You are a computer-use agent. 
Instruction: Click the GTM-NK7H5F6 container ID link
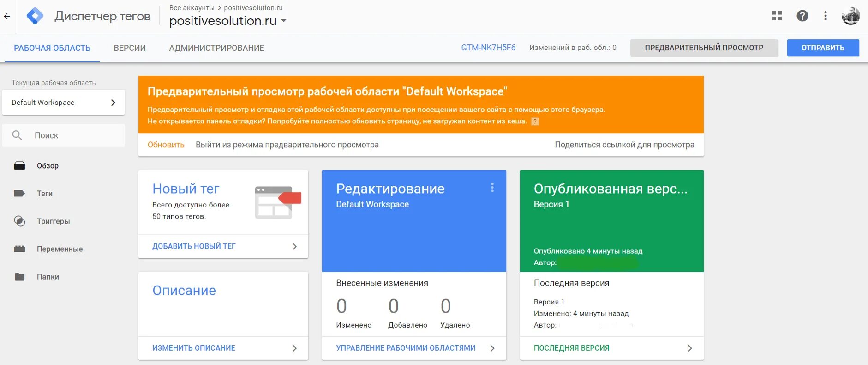488,48
